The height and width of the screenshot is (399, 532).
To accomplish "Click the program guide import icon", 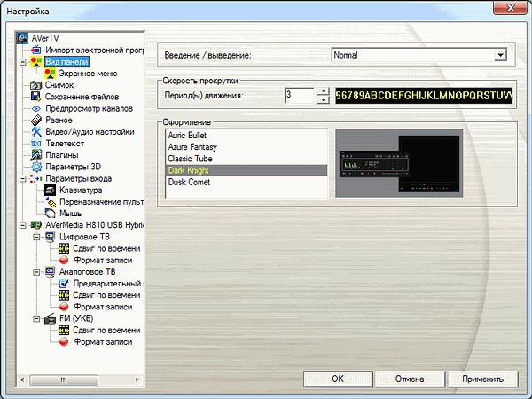I will coord(36,51).
